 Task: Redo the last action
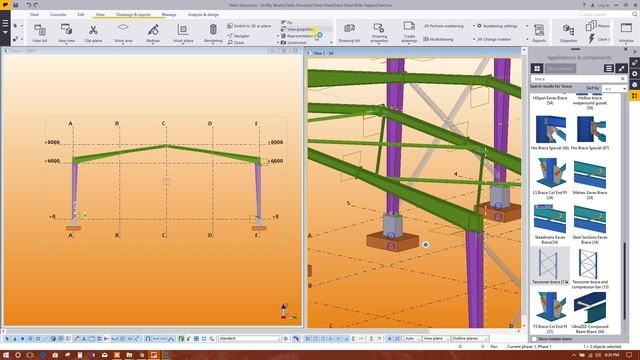click(x=36, y=5)
